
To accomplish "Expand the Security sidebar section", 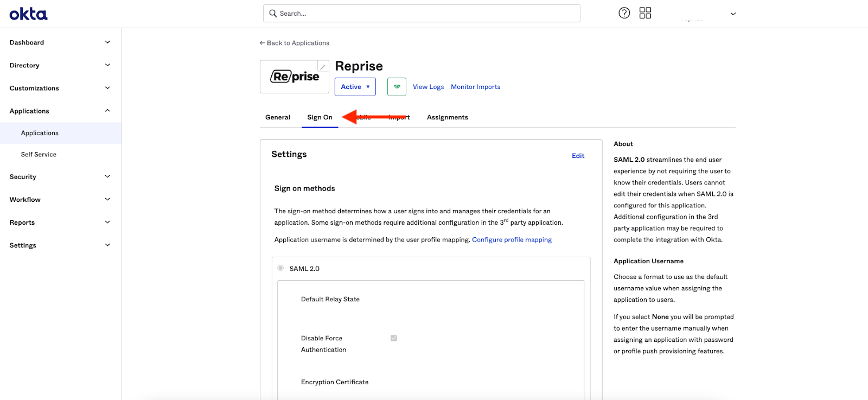I will pyautogui.click(x=60, y=177).
